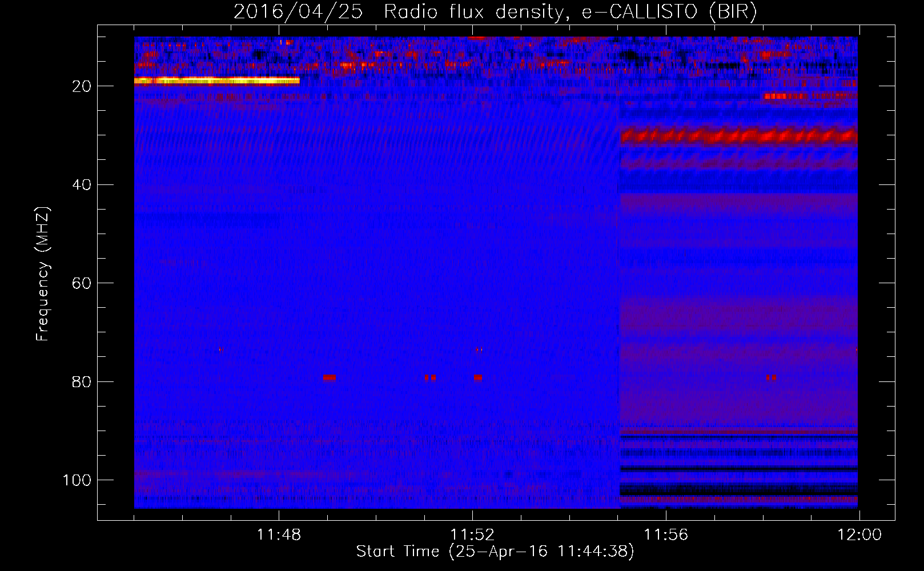Click the short red band near 22 MHz before 12:00
The image size is (924, 571).
click(x=786, y=96)
